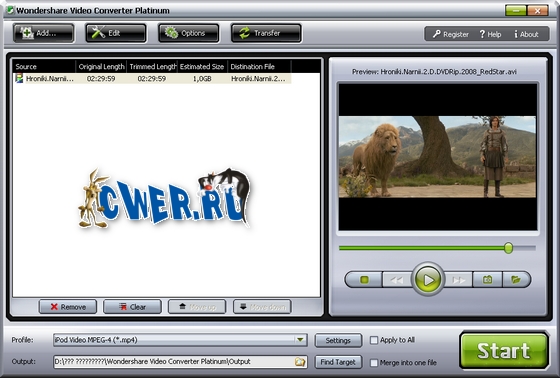Start the video conversion
560x378 pixels.
click(x=504, y=350)
